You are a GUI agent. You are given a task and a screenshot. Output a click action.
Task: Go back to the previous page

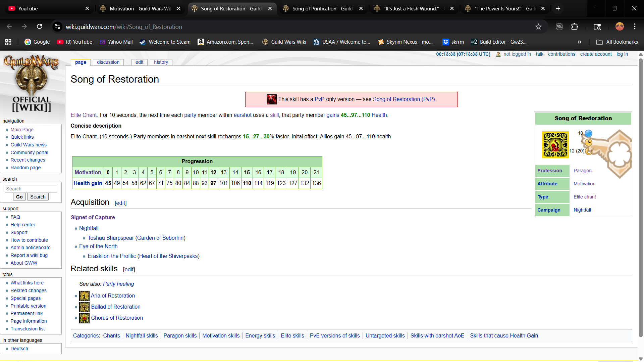(9, 27)
